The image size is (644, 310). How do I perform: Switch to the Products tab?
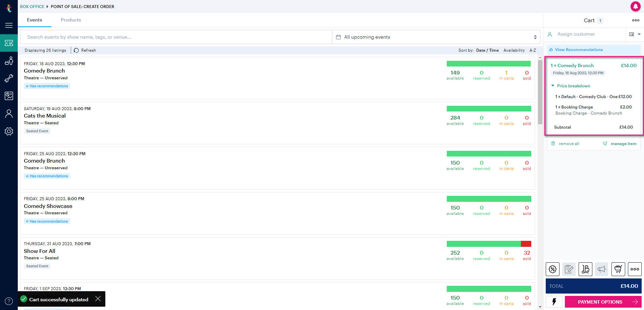point(71,20)
